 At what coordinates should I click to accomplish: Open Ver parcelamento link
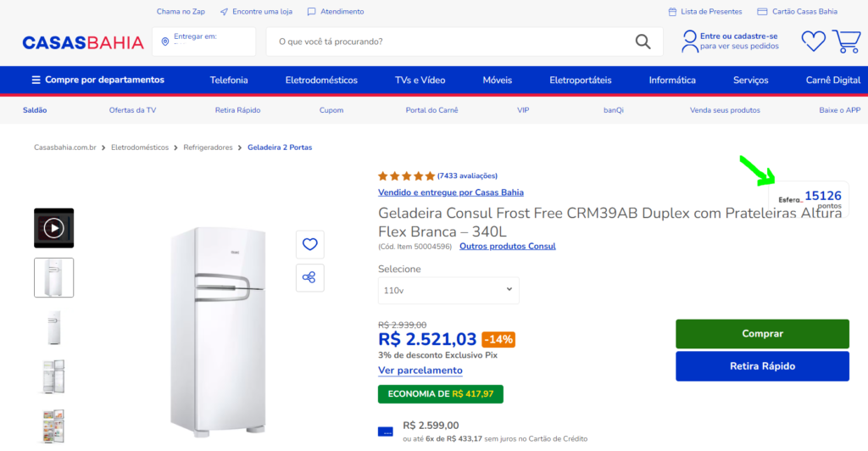(420, 370)
